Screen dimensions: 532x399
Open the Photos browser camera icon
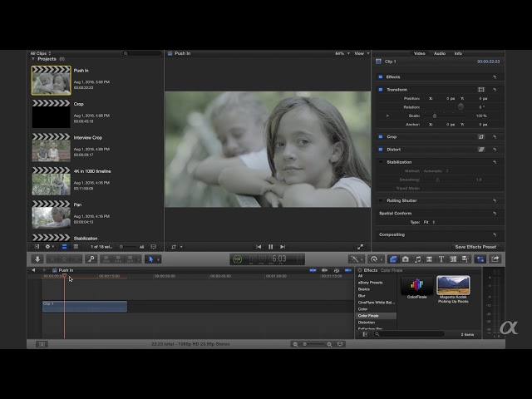click(x=406, y=259)
